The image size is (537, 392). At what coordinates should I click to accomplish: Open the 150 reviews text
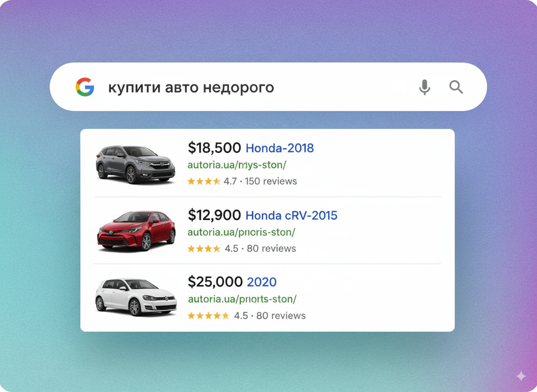coord(271,181)
